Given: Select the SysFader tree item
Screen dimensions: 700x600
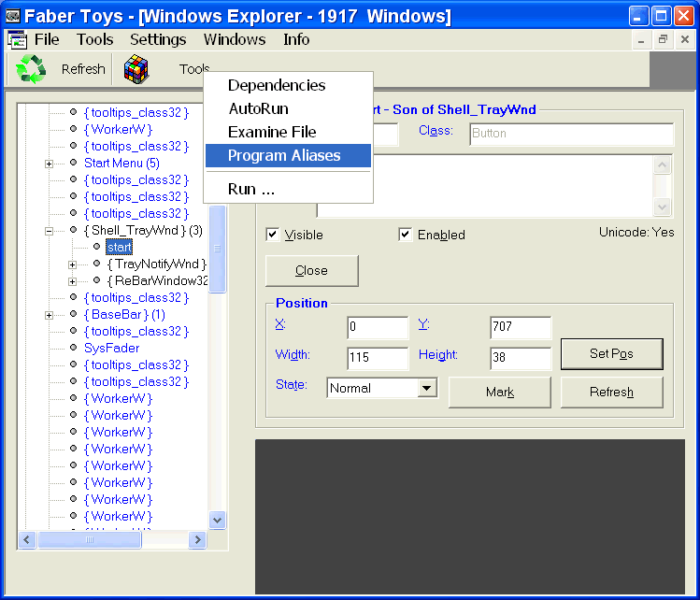Looking at the screenshot, I should (111, 349).
